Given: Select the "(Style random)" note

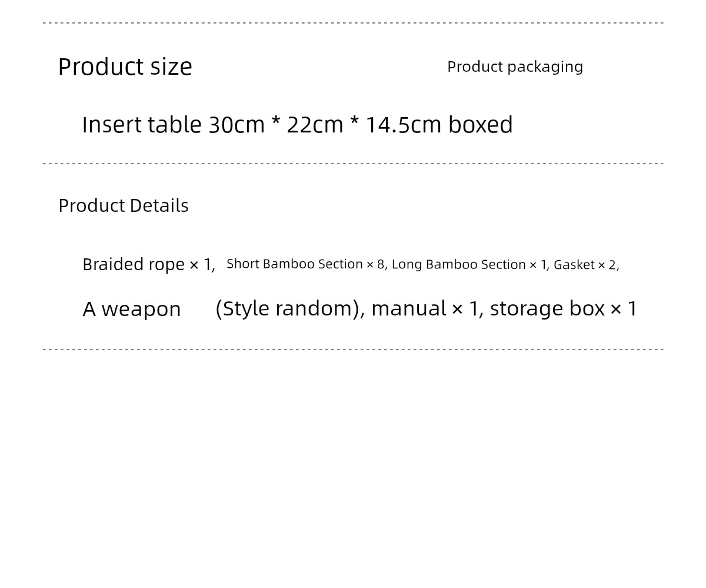Looking at the screenshot, I should tap(288, 308).
